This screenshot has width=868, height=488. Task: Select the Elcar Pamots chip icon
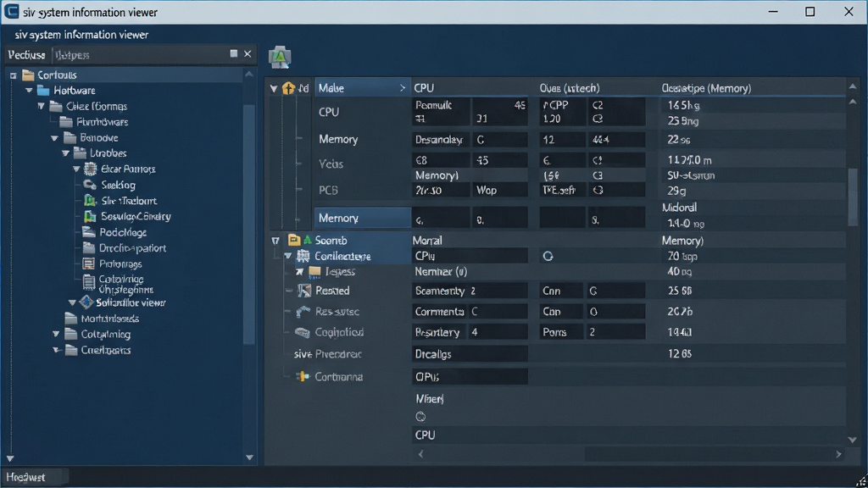tap(90, 169)
